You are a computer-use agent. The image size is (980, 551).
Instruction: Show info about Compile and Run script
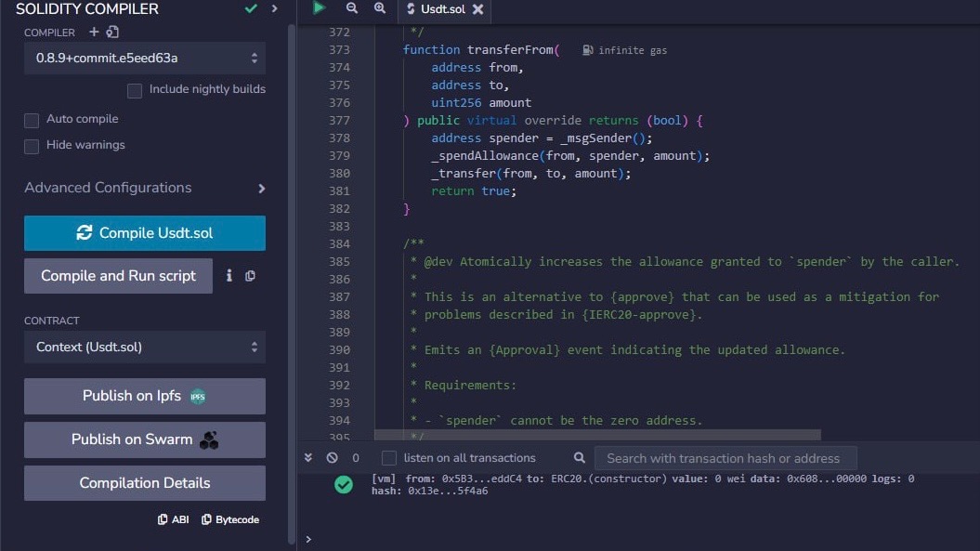[x=229, y=276]
